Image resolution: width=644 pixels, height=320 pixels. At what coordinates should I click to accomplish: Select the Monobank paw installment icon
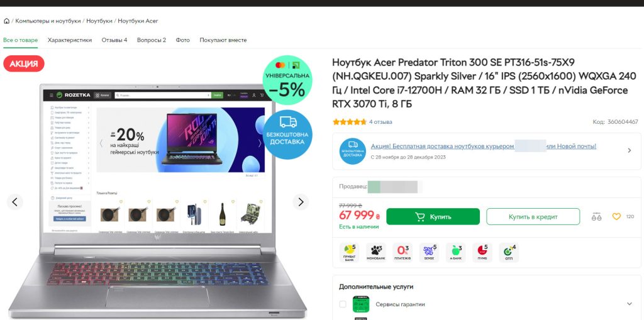point(376,252)
